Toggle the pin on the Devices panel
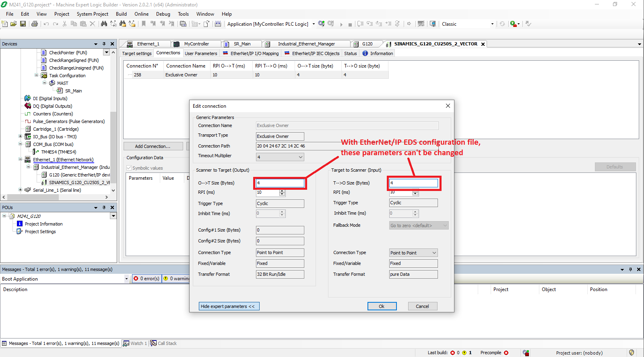The width and height of the screenshot is (644, 357). click(104, 44)
